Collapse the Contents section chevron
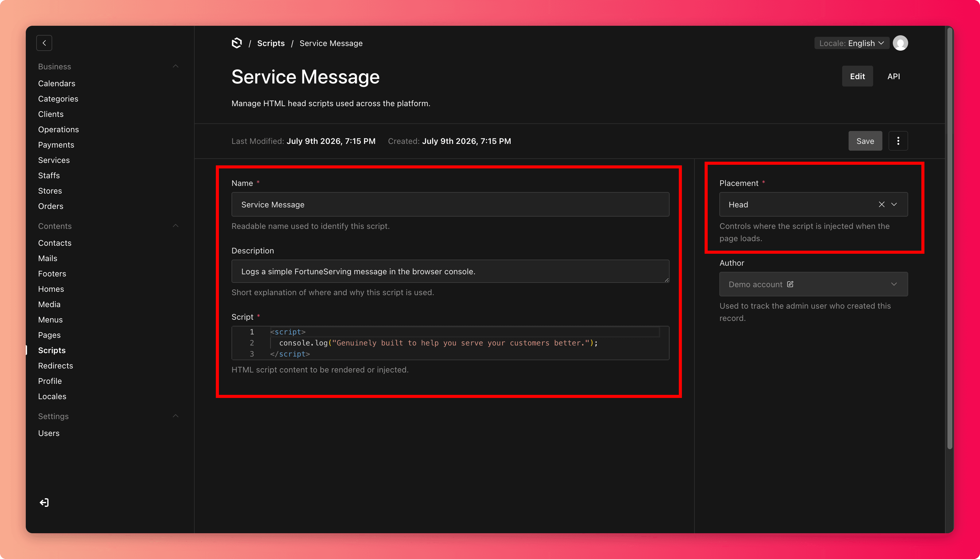 coord(176,226)
